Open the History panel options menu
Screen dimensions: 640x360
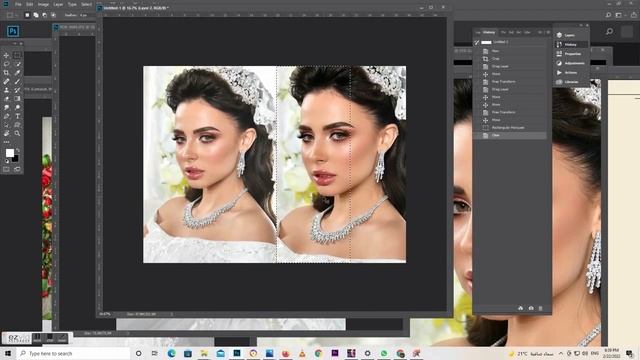[x=548, y=32]
